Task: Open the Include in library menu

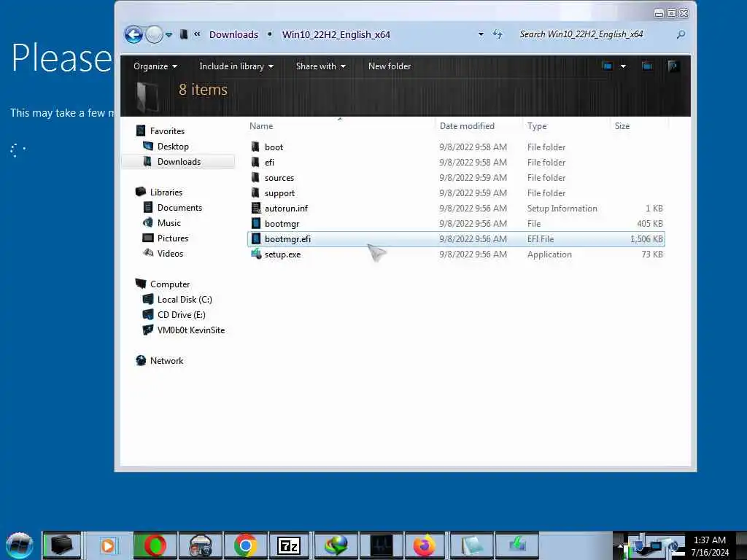Action: pos(236,66)
